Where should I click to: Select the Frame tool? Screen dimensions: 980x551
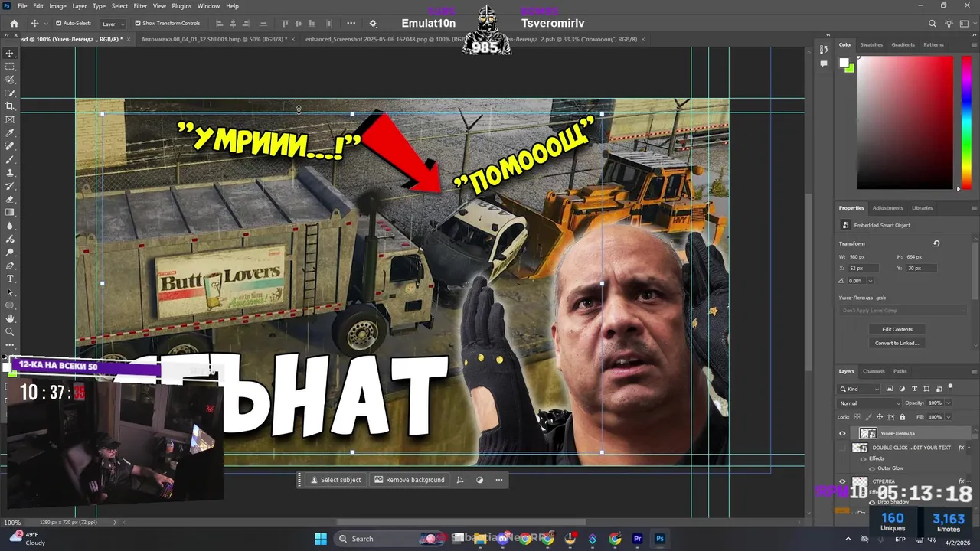click(x=10, y=119)
